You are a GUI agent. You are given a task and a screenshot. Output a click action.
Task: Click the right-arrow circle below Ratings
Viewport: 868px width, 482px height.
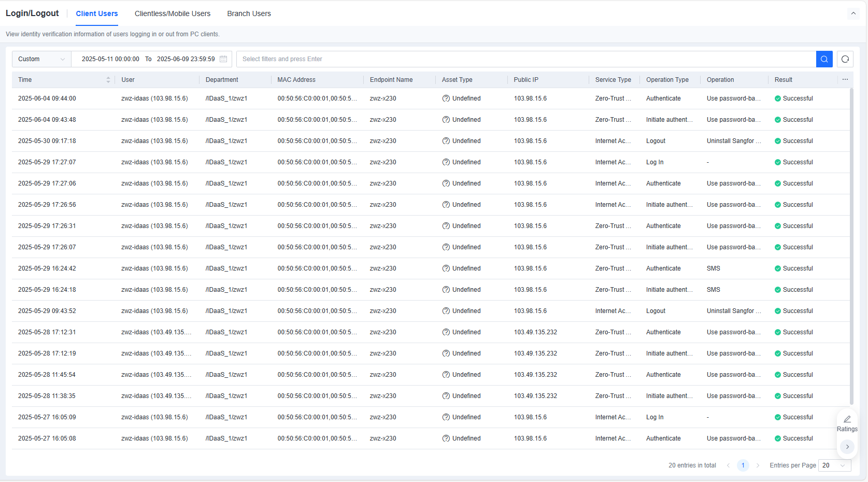(x=847, y=446)
